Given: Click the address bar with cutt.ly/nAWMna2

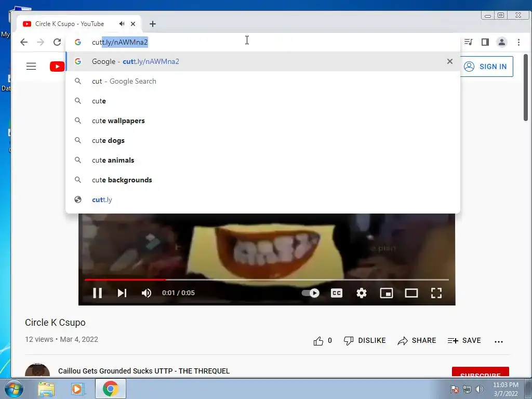Looking at the screenshot, I should click(x=263, y=42).
